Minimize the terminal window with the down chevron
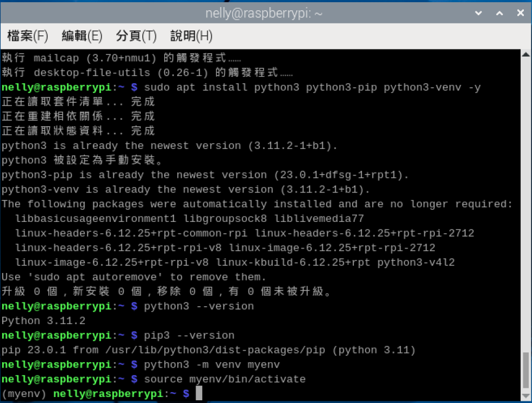This screenshot has height=403, width=532. (x=478, y=13)
